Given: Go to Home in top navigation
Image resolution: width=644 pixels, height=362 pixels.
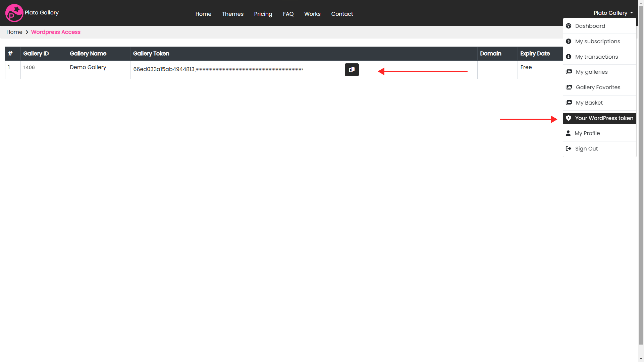Looking at the screenshot, I should coord(203,14).
